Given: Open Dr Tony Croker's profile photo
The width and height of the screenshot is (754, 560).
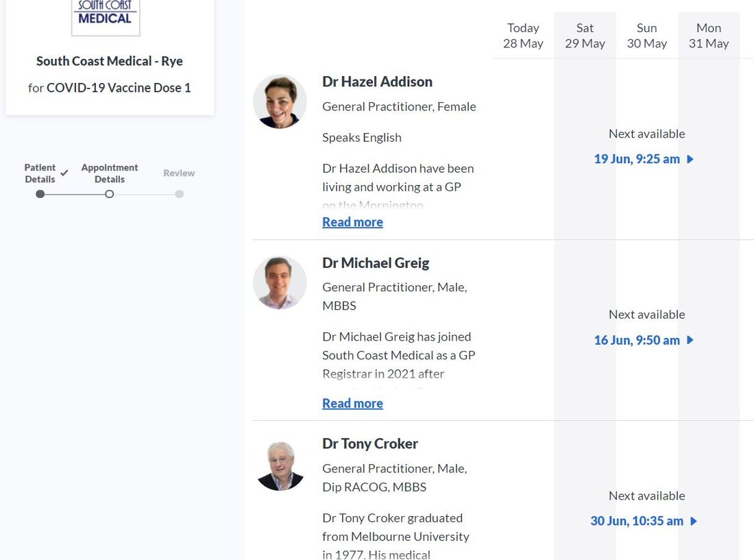Looking at the screenshot, I should pyautogui.click(x=280, y=465).
